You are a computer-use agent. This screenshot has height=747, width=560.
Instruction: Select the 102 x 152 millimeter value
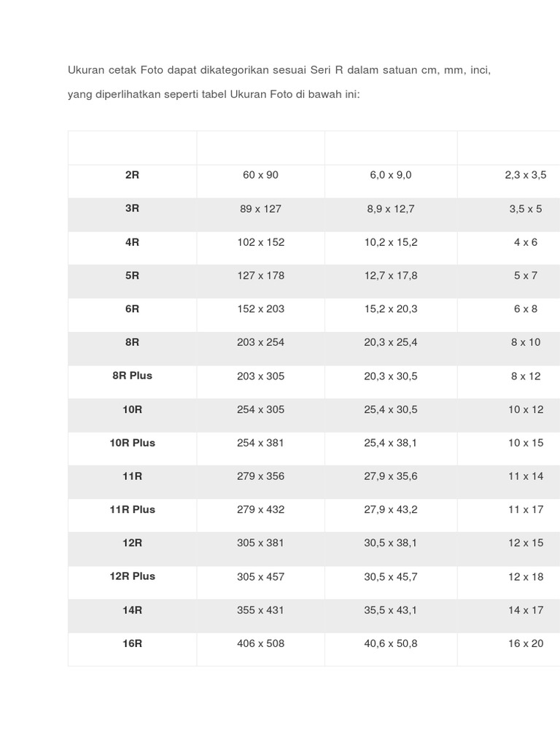[260, 242]
